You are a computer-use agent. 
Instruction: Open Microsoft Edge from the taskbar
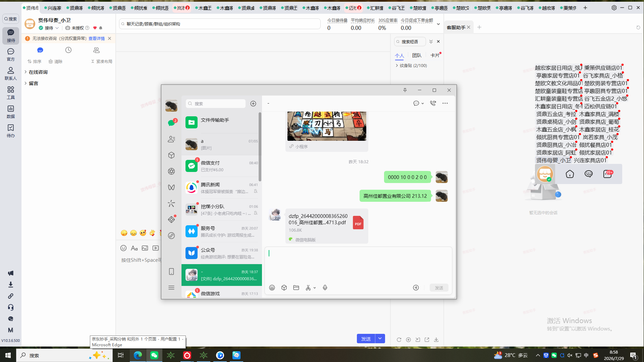[x=138, y=355]
